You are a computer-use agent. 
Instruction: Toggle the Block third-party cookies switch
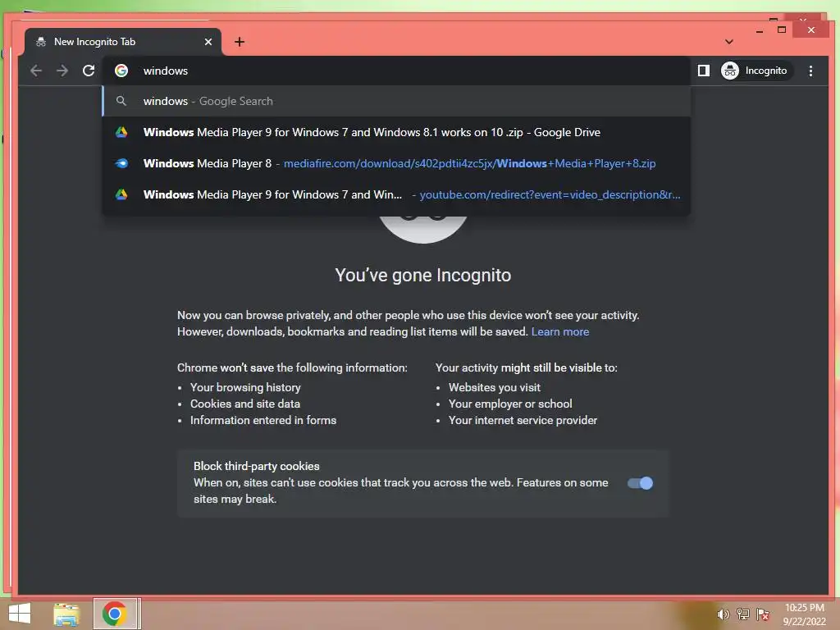640,483
